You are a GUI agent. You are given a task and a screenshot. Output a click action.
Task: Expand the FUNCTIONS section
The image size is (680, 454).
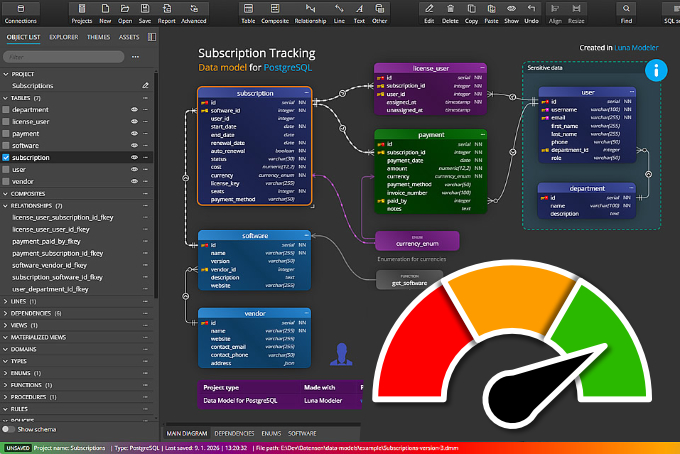[6, 385]
